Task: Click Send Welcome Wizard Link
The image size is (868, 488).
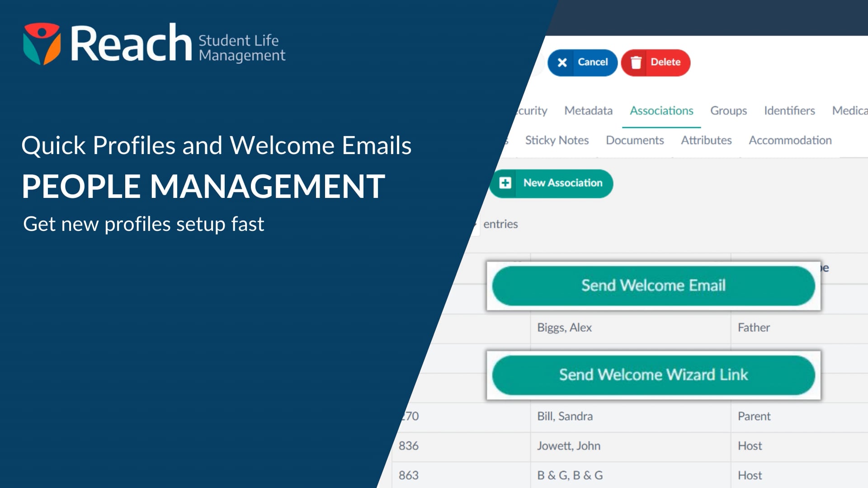Action: pos(653,375)
